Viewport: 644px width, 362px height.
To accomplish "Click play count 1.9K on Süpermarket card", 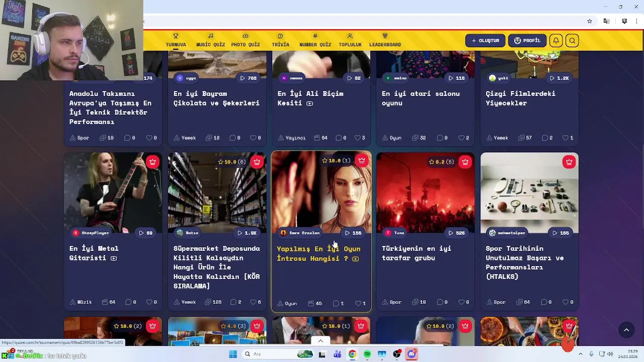I will [248, 233].
